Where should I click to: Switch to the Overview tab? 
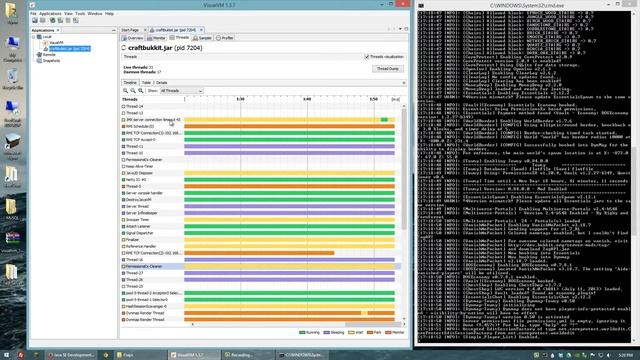[x=133, y=38]
